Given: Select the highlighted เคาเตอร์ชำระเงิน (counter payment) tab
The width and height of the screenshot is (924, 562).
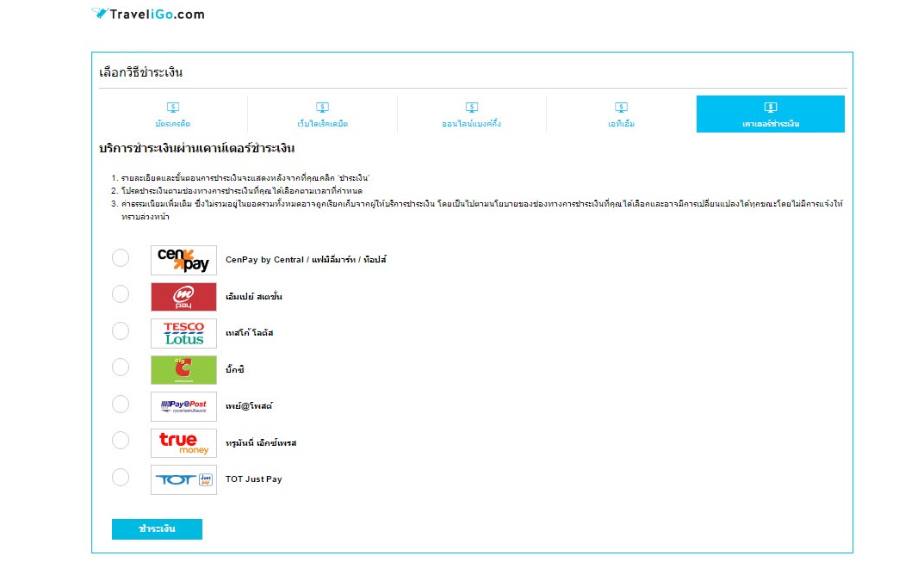Looking at the screenshot, I should [770, 114].
